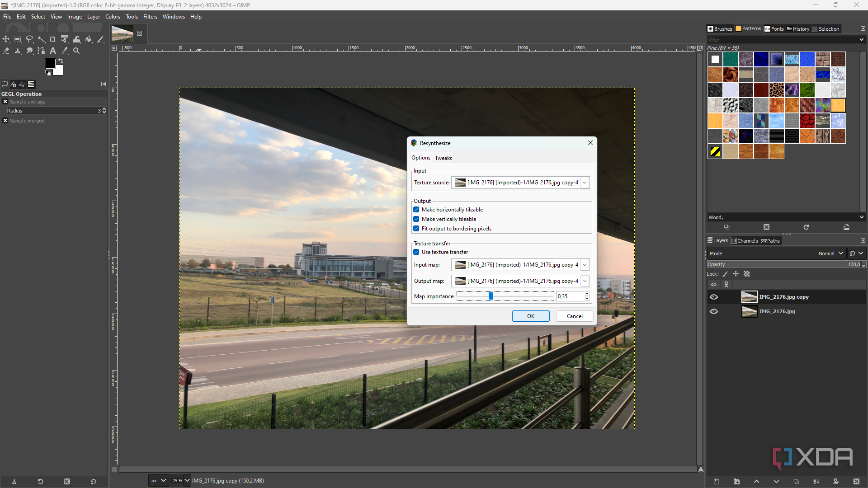The width and height of the screenshot is (868, 488).
Task: Select the Bucket Fill tool
Action: tap(89, 39)
